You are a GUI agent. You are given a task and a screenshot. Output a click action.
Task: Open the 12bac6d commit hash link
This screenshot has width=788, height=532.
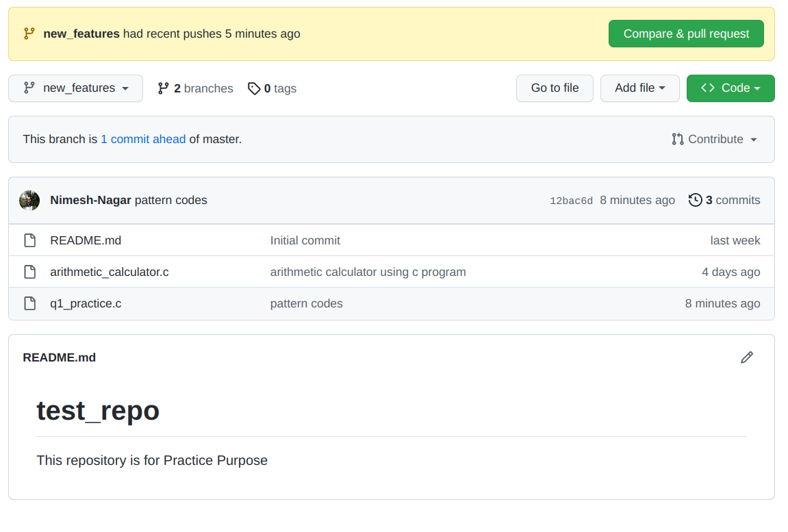coord(571,201)
